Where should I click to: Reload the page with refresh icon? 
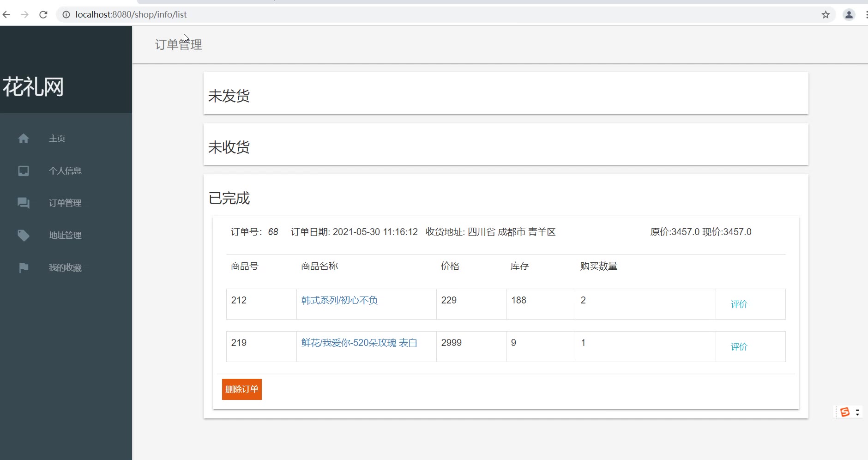(x=43, y=15)
